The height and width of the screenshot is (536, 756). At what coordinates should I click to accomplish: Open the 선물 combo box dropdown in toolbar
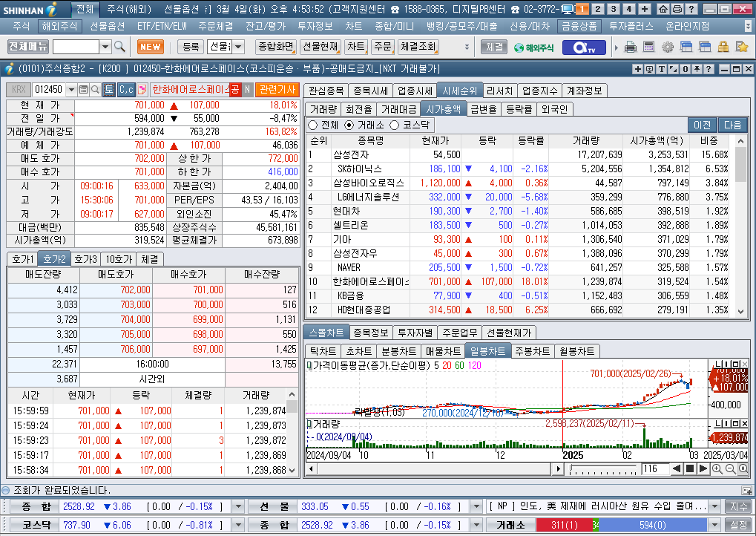[x=239, y=47]
